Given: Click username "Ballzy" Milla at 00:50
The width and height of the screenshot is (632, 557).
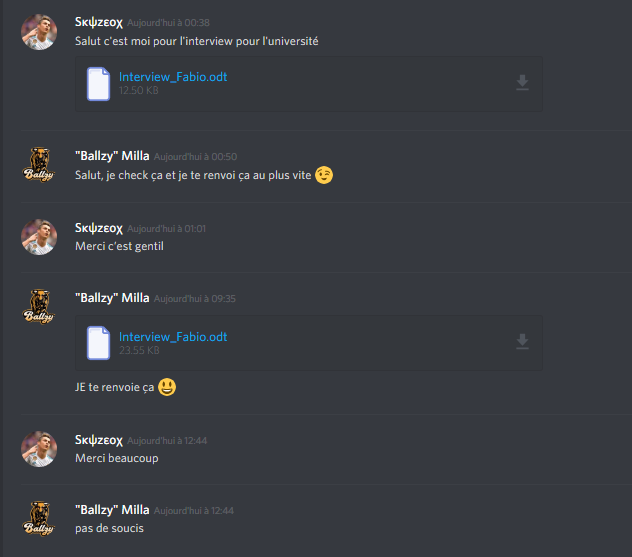Looking at the screenshot, I should click(112, 156).
